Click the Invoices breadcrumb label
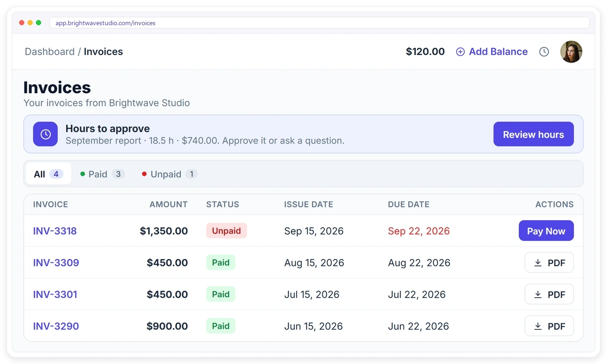This screenshot has height=364, width=607. 103,52
